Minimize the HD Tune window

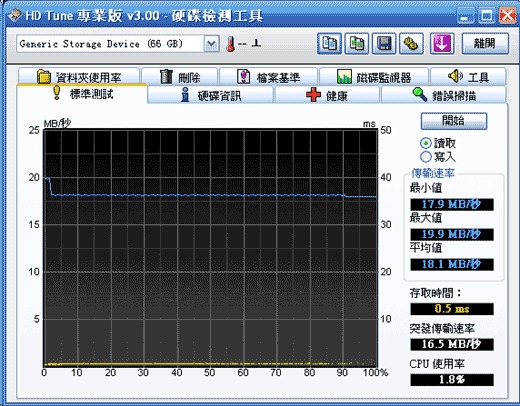pos(465,16)
